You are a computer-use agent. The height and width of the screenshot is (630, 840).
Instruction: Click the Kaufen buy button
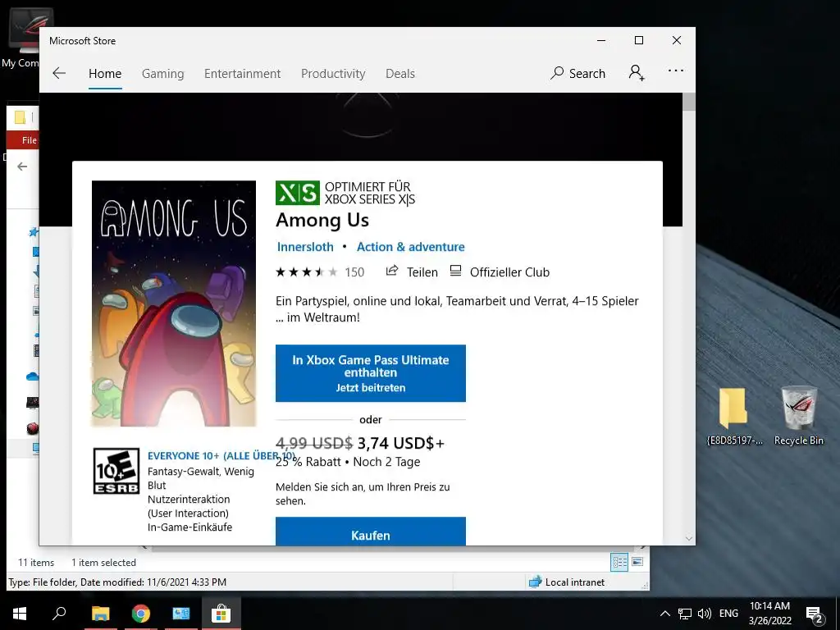point(371,532)
